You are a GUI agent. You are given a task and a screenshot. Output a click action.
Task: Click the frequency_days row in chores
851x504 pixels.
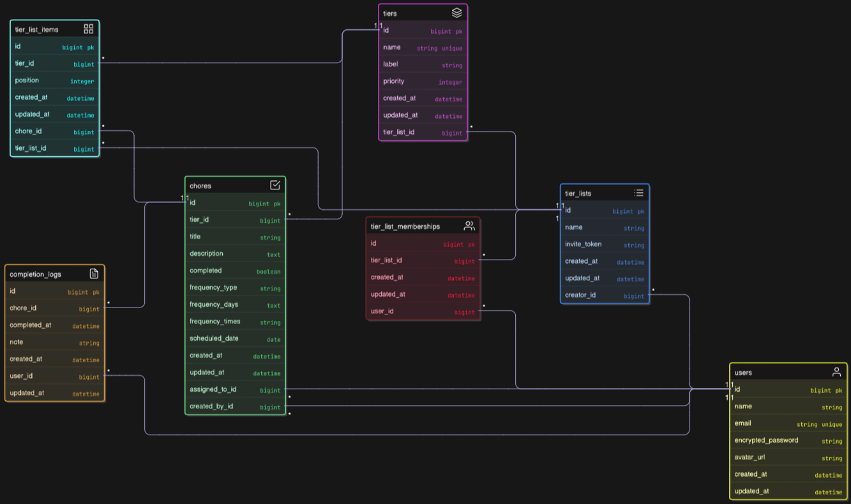pyautogui.click(x=236, y=305)
